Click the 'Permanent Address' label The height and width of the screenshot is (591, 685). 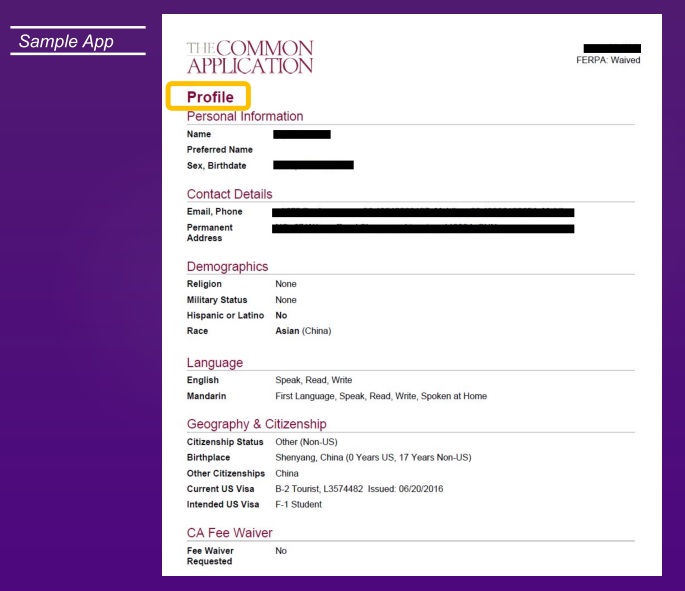coord(210,233)
